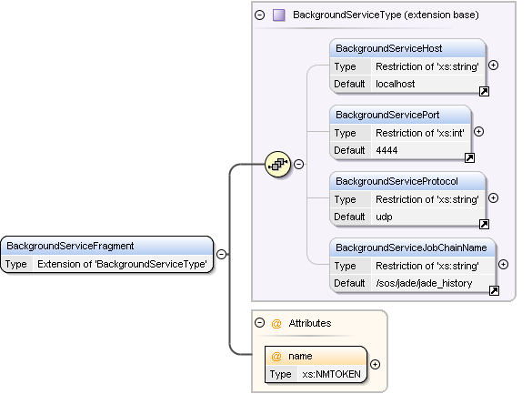Collapse the Attributes section
Viewport: 532px width, 394px height.
pos(259,322)
